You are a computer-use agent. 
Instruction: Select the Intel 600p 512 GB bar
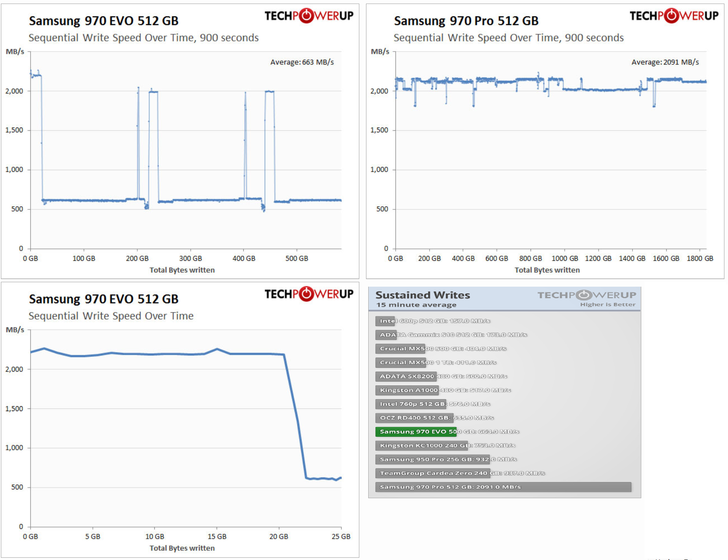(x=385, y=321)
